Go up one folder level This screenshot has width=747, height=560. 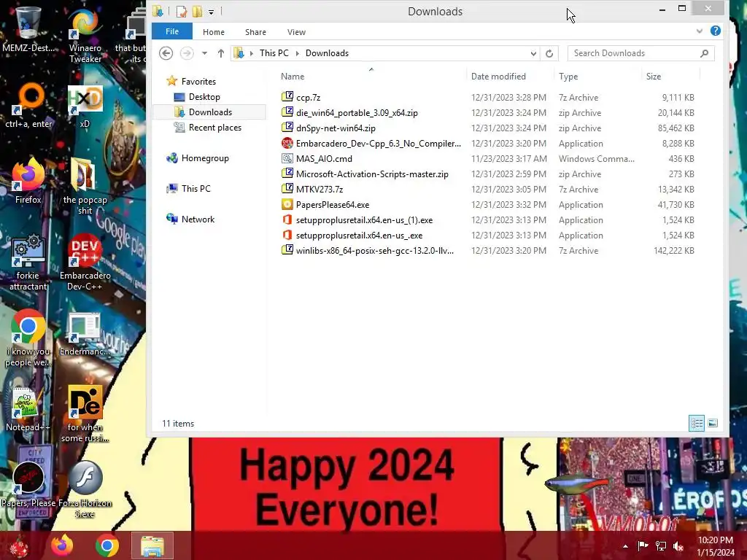pyautogui.click(x=220, y=53)
